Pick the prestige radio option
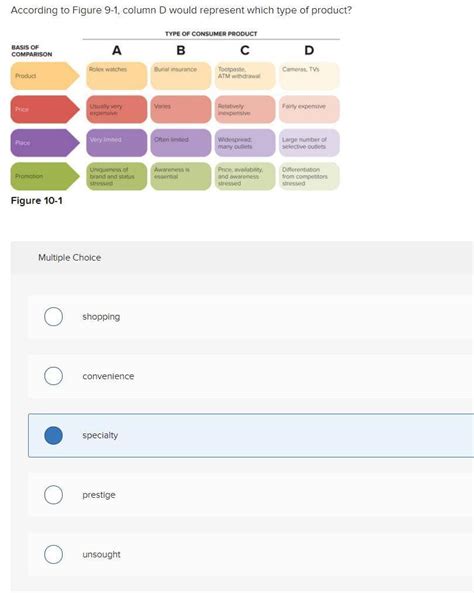The image size is (474, 593). coord(53,495)
